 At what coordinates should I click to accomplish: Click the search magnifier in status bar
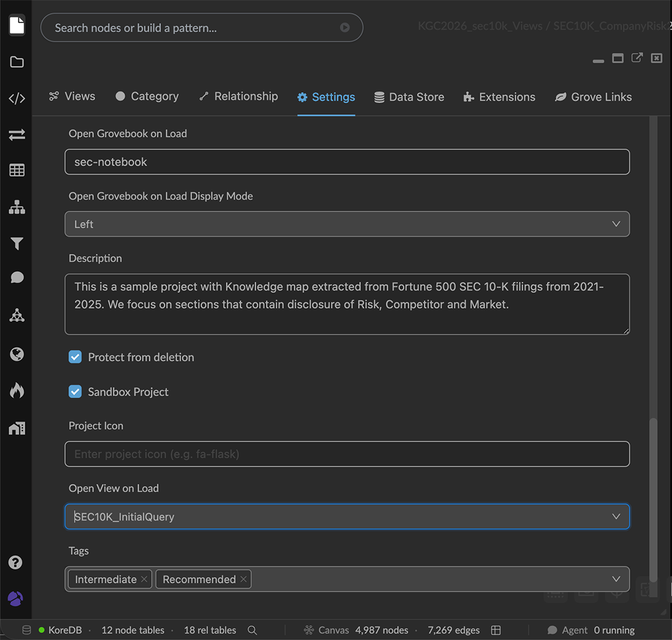(252, 629)
